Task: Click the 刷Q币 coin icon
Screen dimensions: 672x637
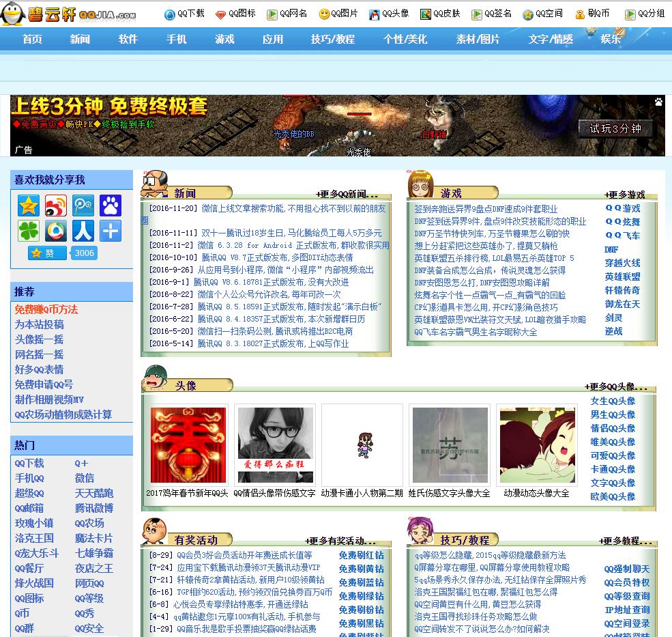Action: (580, 15)
